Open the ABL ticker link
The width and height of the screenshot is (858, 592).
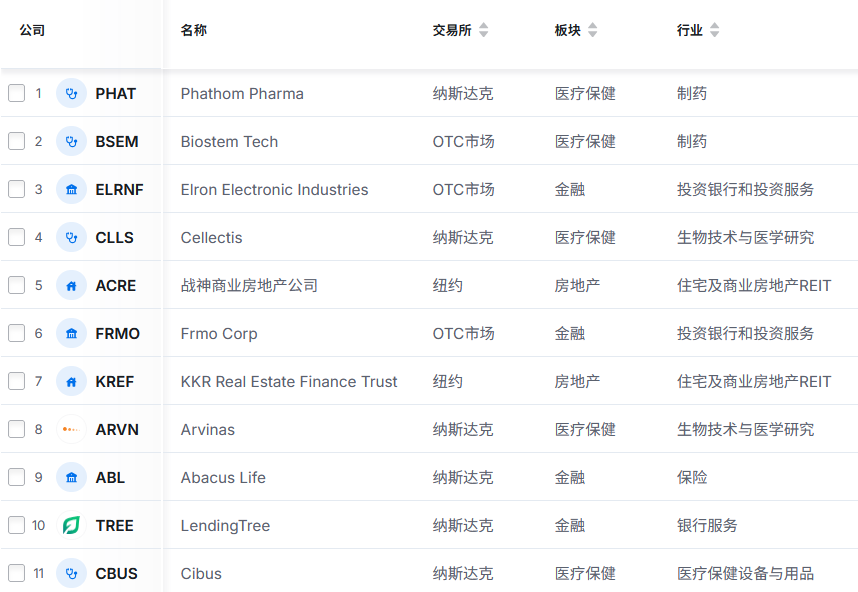click(x=110, y=478)
